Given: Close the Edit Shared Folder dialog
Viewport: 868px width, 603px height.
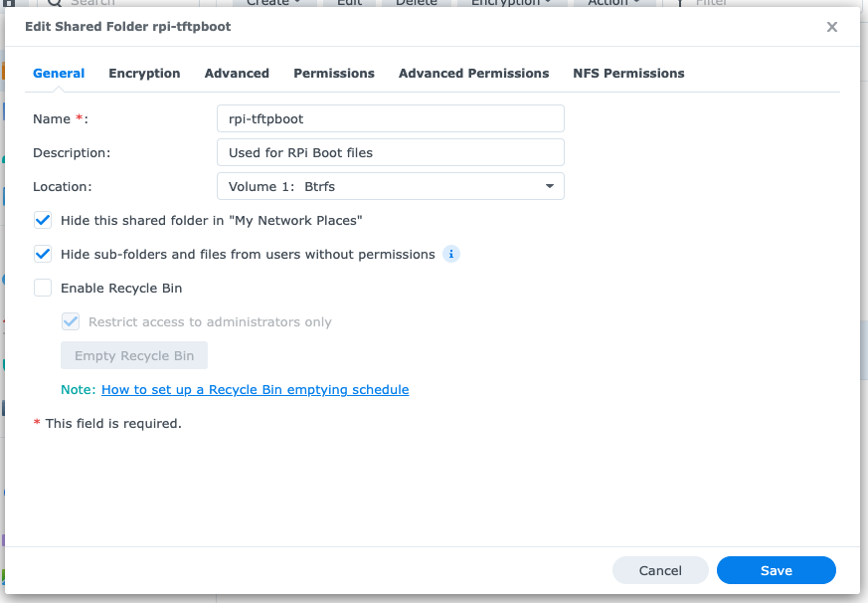Looking at the screenshot, I should point(832,27).
